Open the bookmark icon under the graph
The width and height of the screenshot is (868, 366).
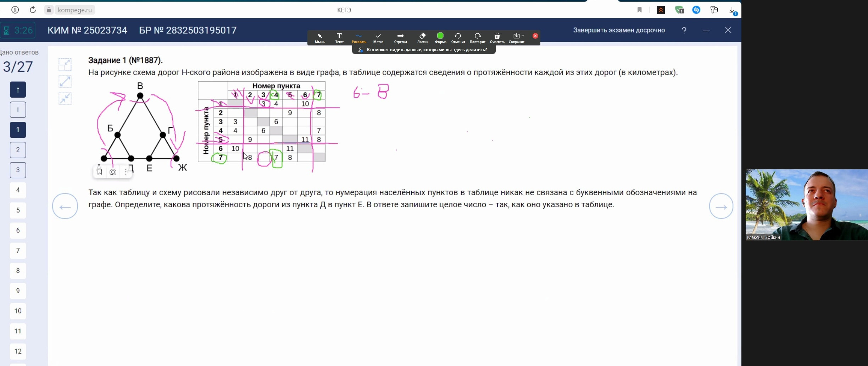[x=100, y=171]
